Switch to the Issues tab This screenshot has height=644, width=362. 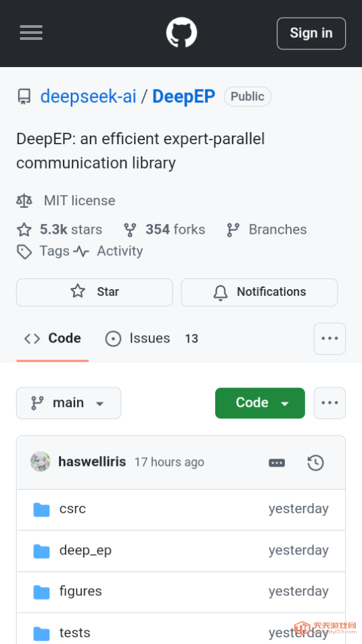click(x=152, y=339)
